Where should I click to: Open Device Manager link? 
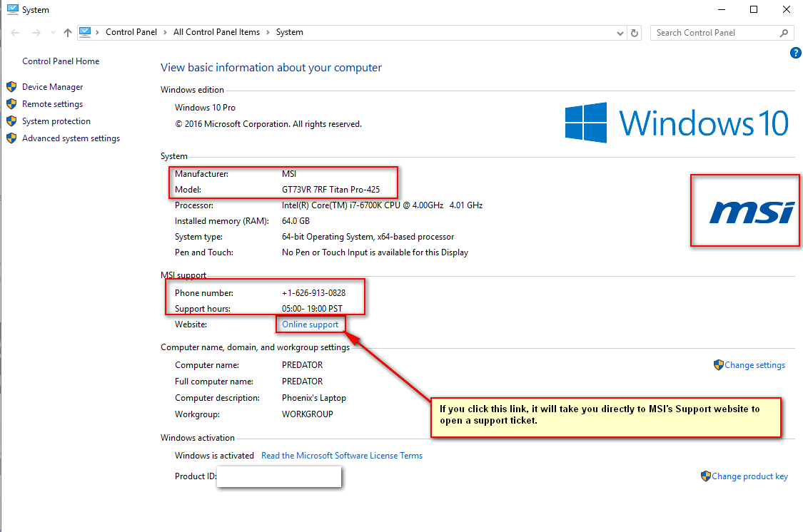[52, 87]
